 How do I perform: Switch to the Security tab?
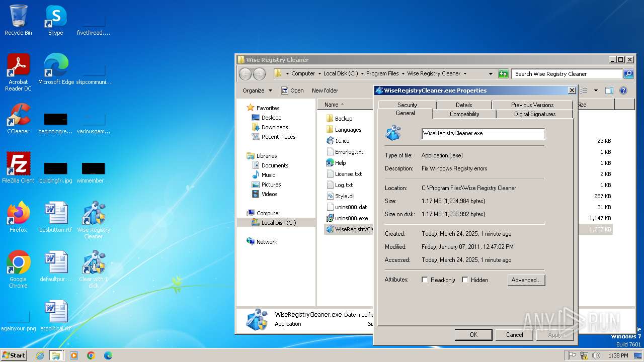407,105
